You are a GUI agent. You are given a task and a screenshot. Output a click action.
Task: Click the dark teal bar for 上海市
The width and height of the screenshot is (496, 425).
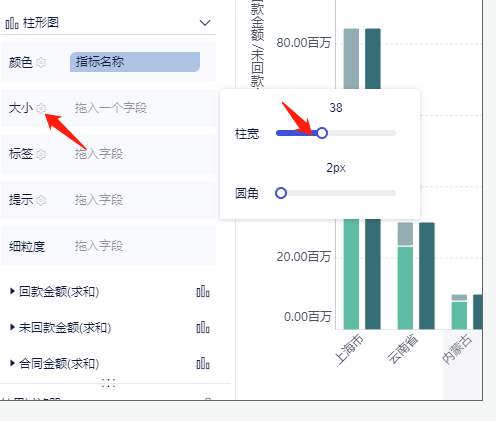(373, 273)
